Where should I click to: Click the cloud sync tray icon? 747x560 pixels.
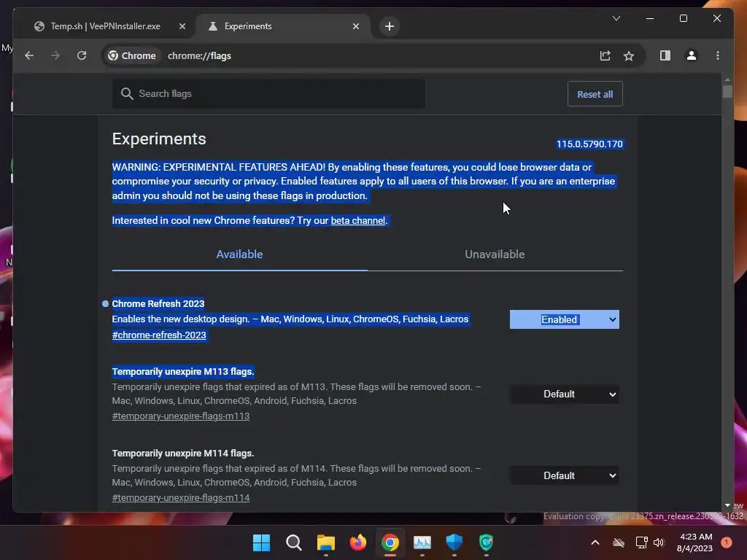[619, 542]
